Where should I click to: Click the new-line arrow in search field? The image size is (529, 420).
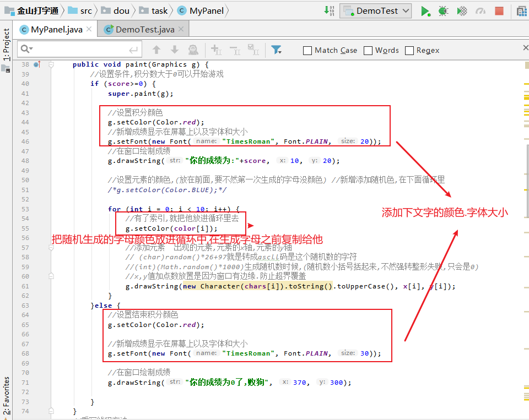[x=133, y=50]
